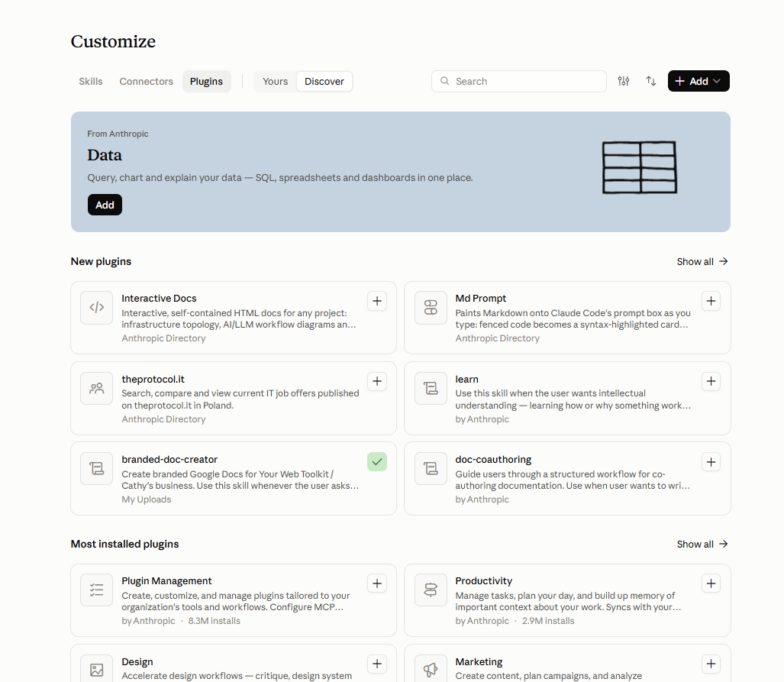Add Plugin Management via plus icon
The width and height of the screenshot is (784, 682).
[x=377, y=583]
